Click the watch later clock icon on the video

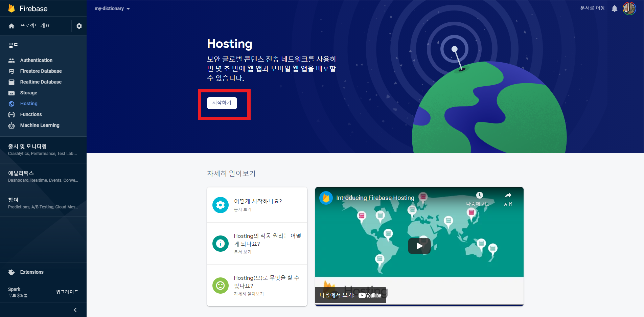480,195
